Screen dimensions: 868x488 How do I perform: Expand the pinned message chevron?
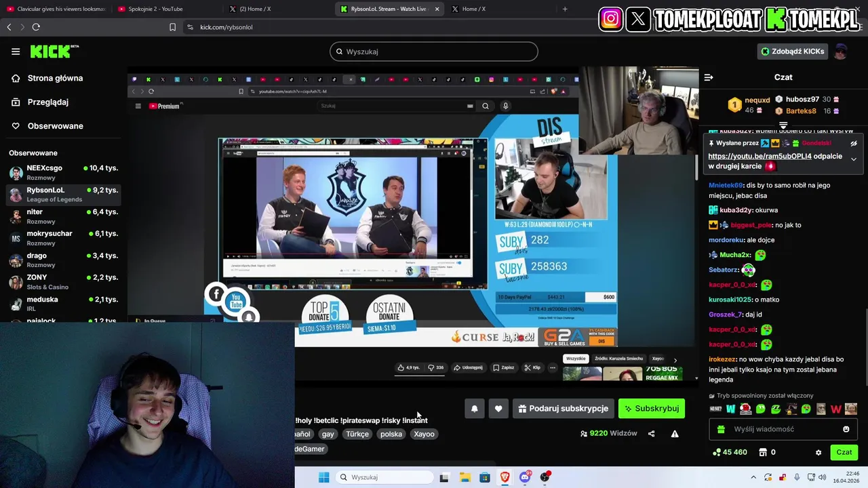click(854, 159)
